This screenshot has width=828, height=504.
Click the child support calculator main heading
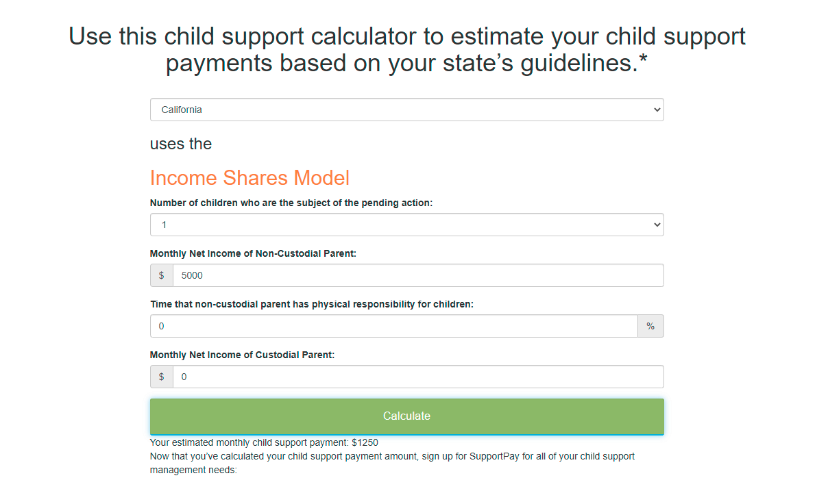(407, 49)
